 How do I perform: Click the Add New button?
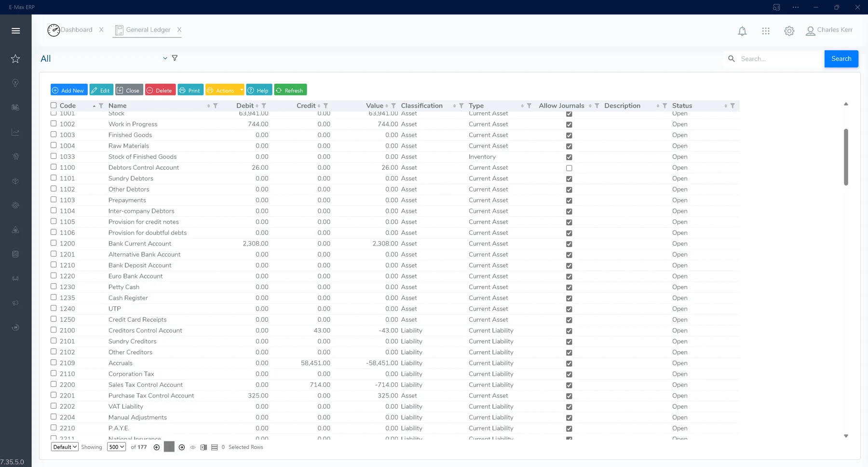[69, 90]
